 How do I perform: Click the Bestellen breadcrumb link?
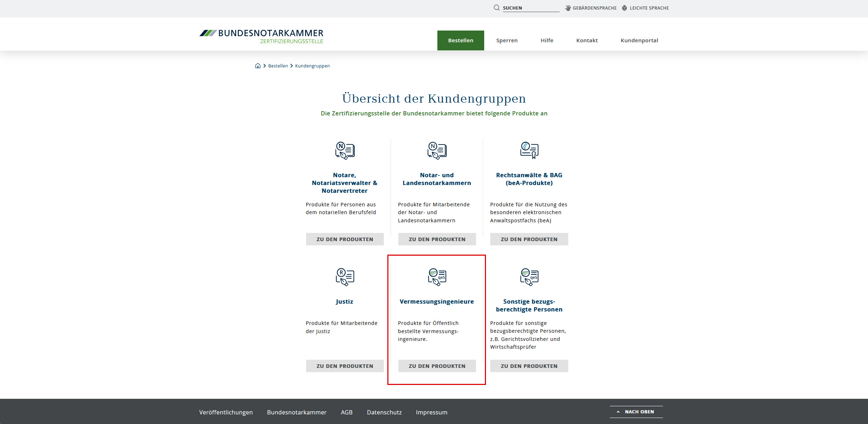click(x=278, y=66)
